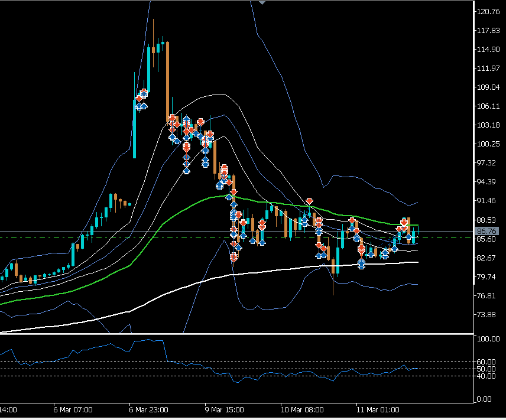The image size is (506, 420).
Task: Click the 114.90 price axis value
Action: click(x=488, y=50)
